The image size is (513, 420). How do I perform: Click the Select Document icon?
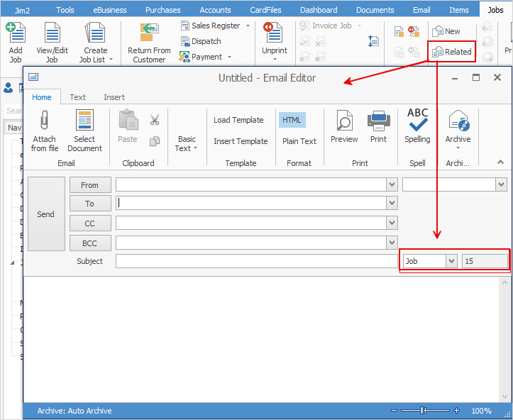84,120
